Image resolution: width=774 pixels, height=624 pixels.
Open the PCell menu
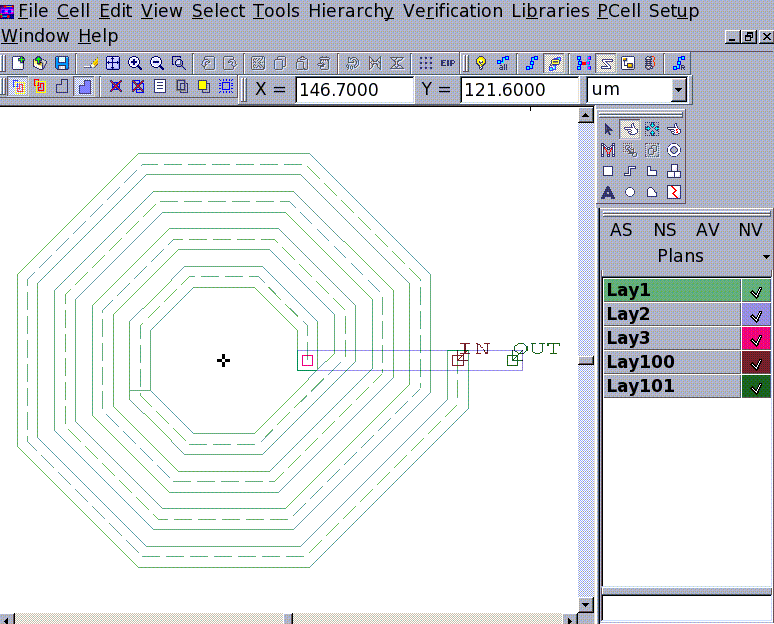618,11
